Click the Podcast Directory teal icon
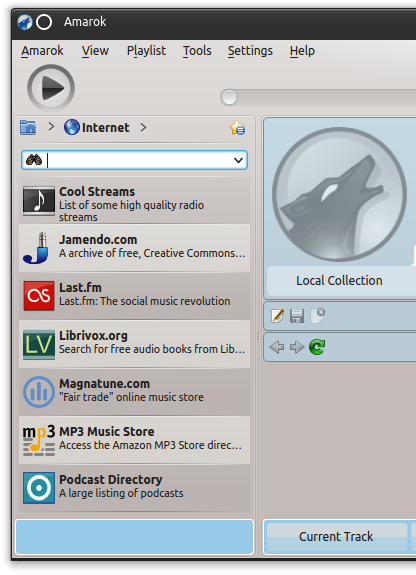 click(x=39, y=488)
